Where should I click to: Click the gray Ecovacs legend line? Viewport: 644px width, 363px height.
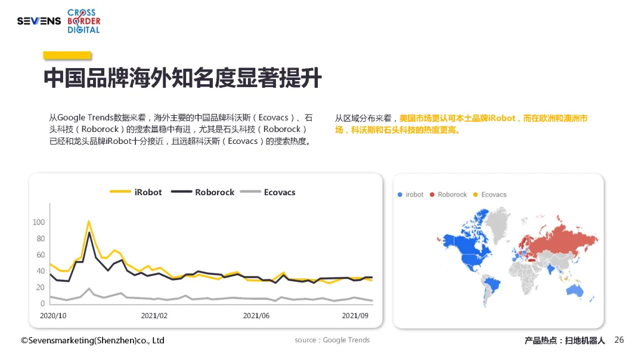250,192
